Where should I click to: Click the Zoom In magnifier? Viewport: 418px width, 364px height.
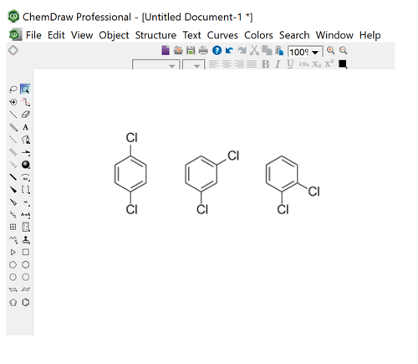(331, 50)
